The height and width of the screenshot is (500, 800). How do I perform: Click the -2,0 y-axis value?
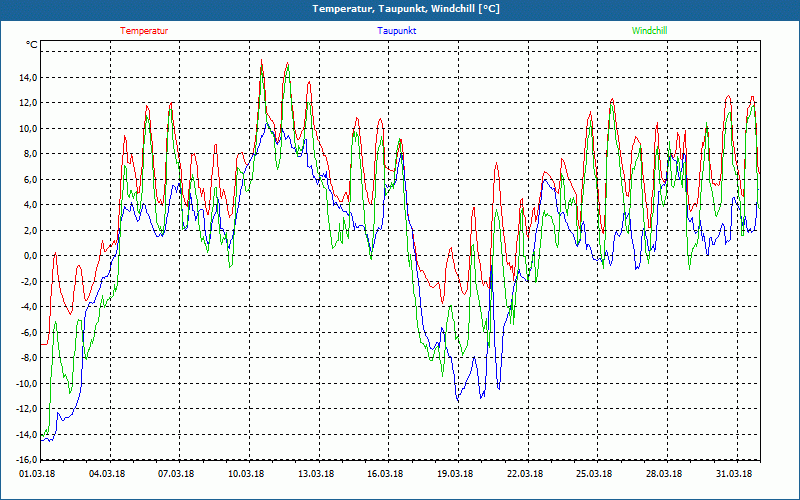tap(29, 282)
